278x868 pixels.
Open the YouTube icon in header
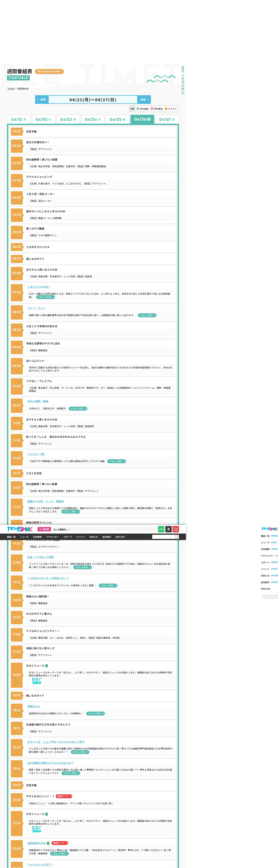pyautogui.click(x=176, y=529)
